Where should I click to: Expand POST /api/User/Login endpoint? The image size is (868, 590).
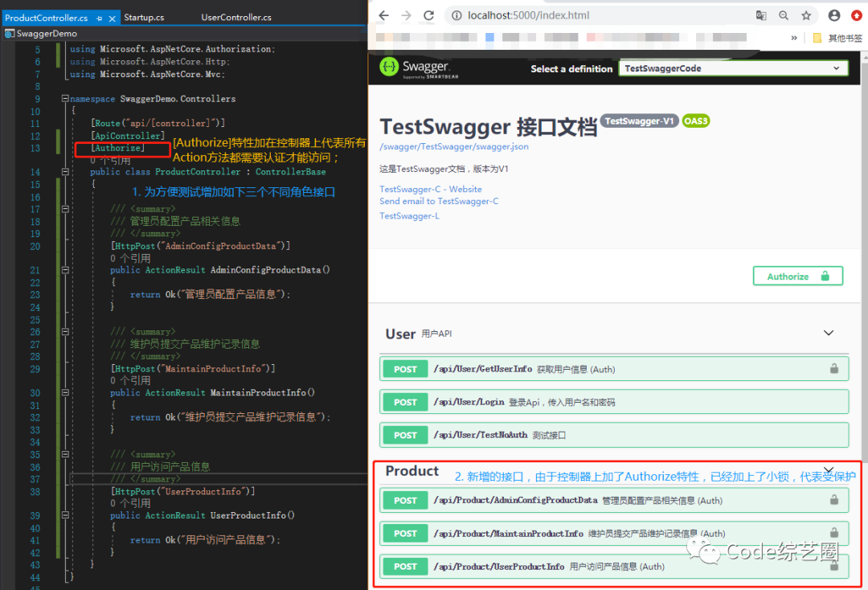(614, 402)
